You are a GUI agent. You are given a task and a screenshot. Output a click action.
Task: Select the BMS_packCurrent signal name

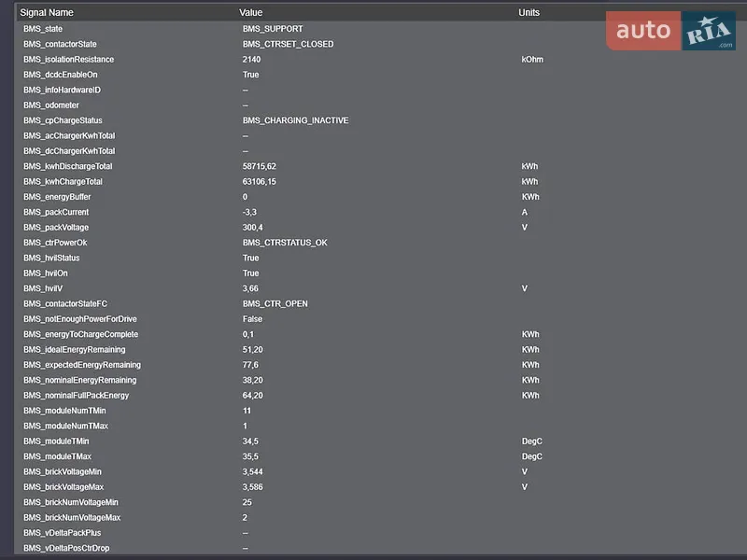[56, 212]
